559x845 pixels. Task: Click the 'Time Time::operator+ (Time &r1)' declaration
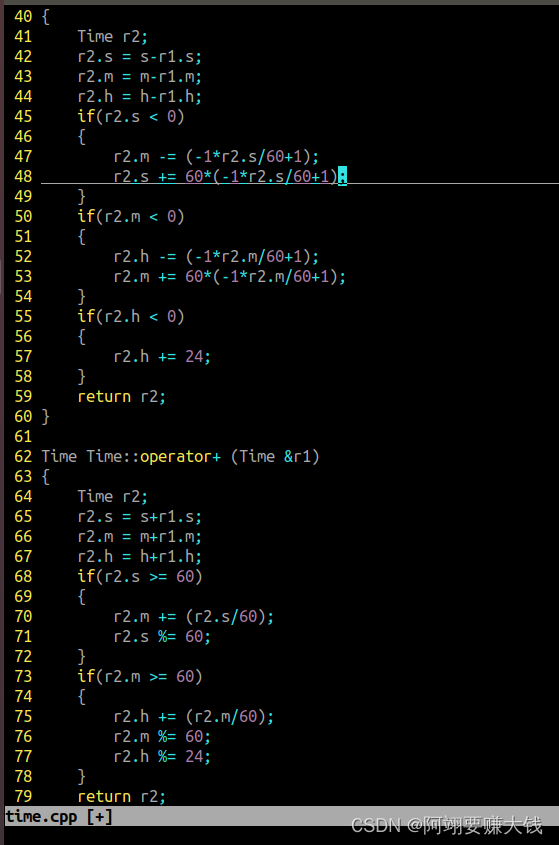coord(180,456)
